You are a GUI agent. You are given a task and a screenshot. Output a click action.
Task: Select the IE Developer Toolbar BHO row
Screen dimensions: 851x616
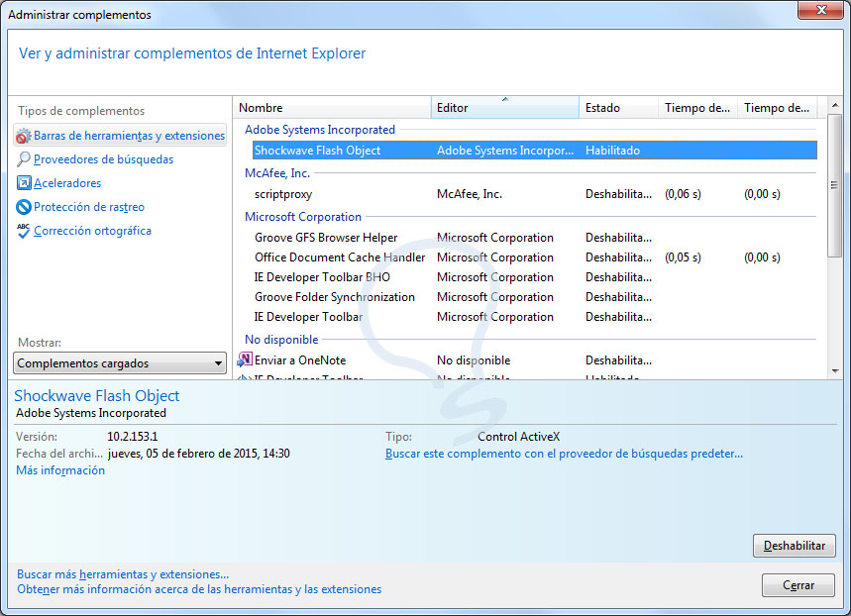click(x=535, y=276)
